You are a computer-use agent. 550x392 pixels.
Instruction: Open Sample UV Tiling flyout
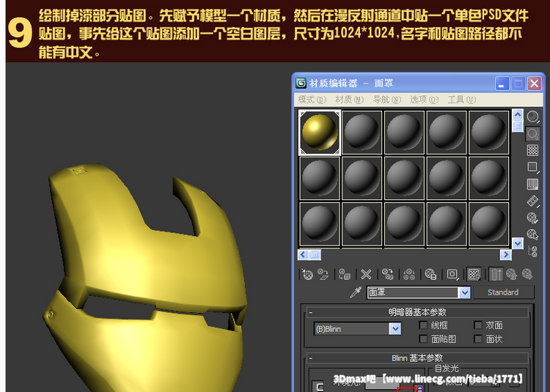click(533, 168)
